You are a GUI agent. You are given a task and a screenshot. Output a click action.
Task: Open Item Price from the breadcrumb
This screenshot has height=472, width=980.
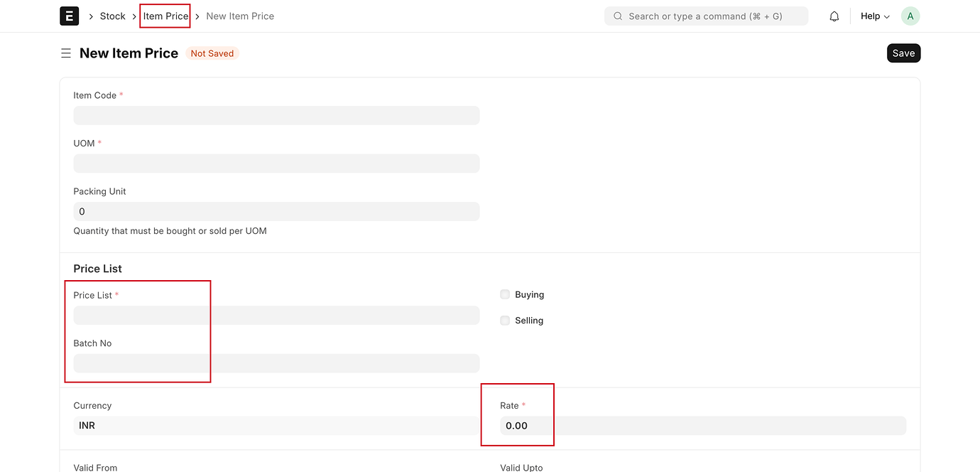165,16
